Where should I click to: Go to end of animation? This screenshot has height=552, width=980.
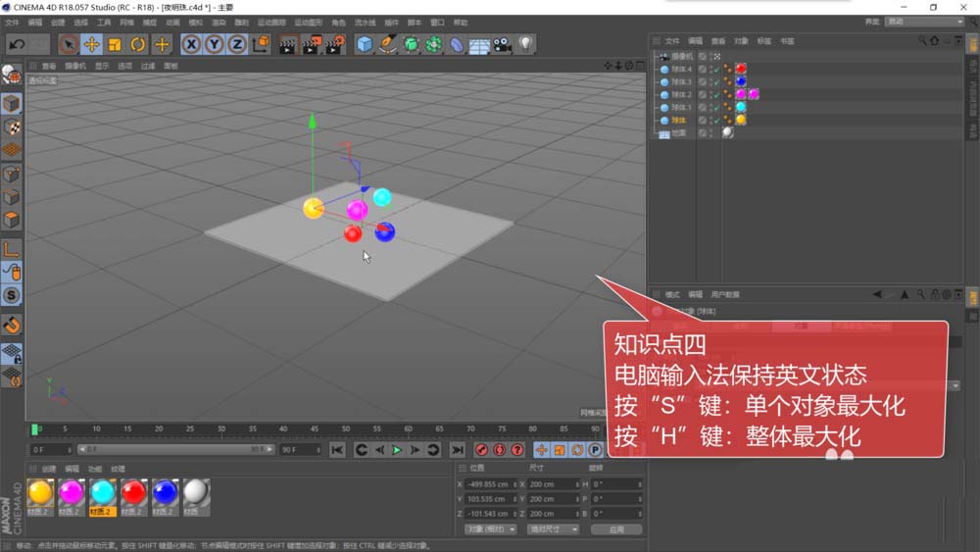coord(458,450)
